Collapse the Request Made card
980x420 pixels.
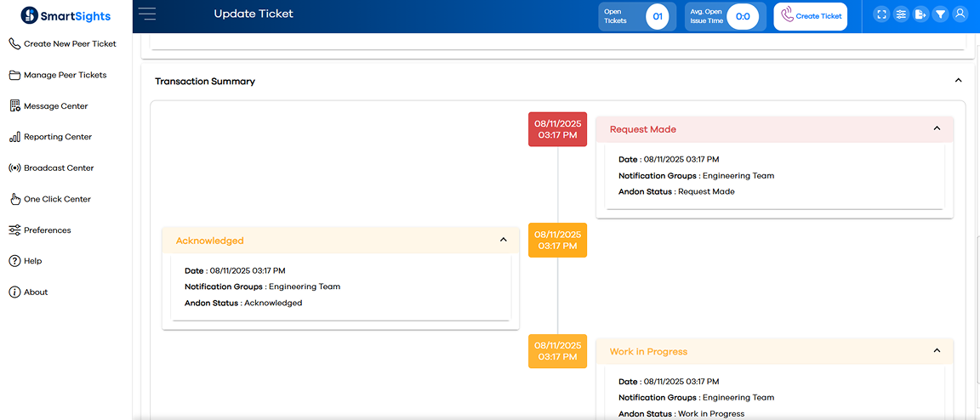937,129
